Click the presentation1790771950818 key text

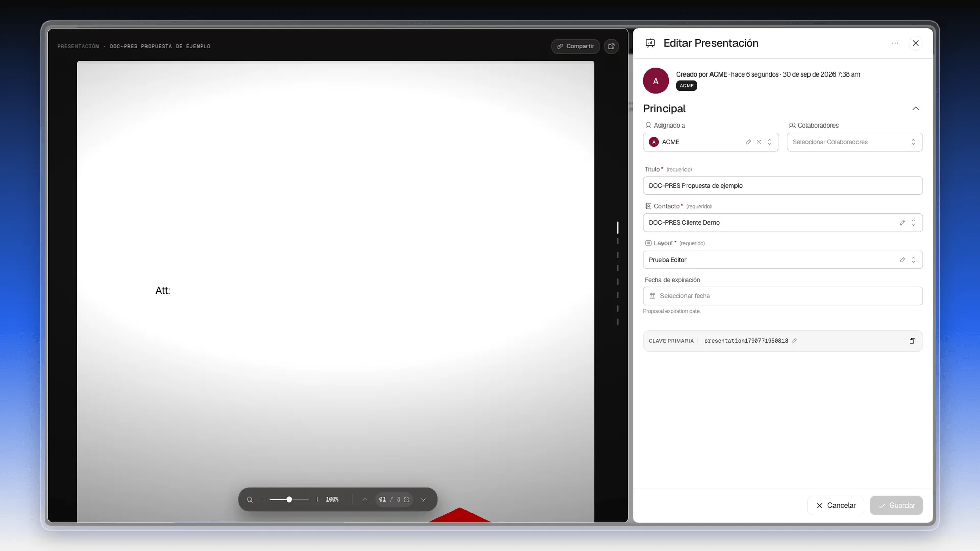[746, 341]
